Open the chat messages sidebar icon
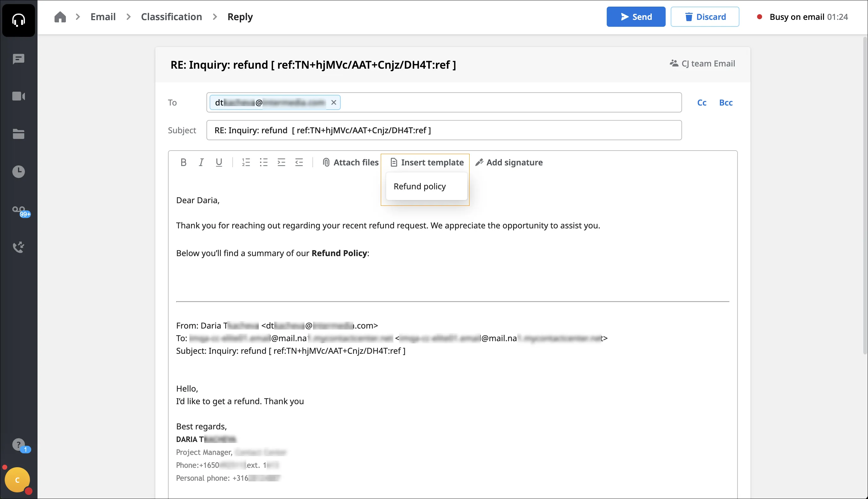 click(x=19, y=59)
